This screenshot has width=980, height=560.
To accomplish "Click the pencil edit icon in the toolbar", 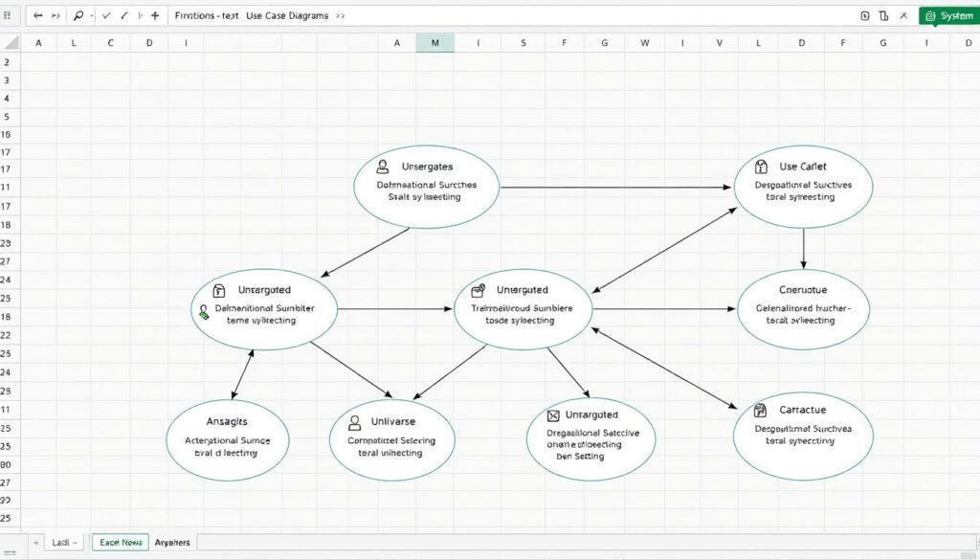I will pyautogui.click(x=123, y=15).
